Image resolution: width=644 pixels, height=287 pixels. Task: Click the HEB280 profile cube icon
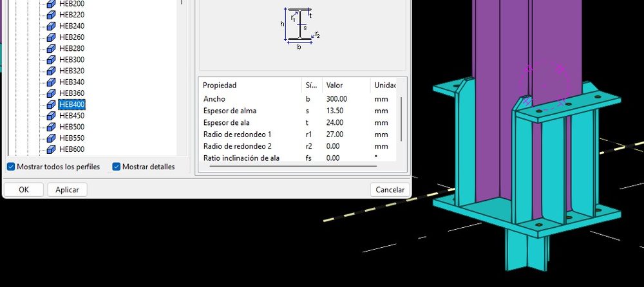51,48
